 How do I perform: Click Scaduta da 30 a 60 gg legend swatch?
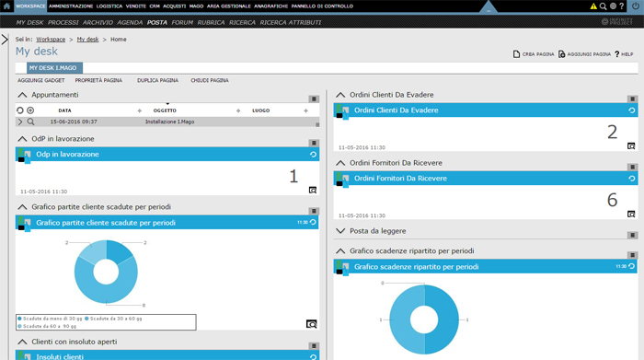[x=86, y=319]
